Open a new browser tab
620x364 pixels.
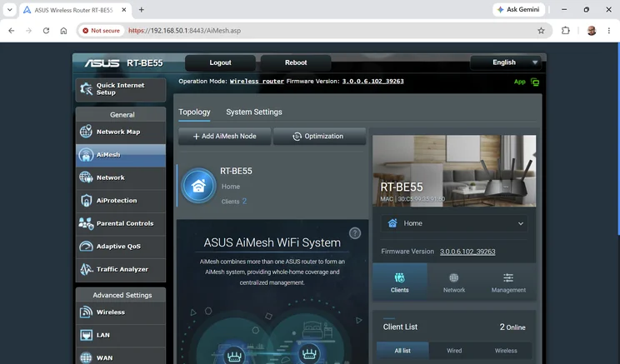point(141,10)
